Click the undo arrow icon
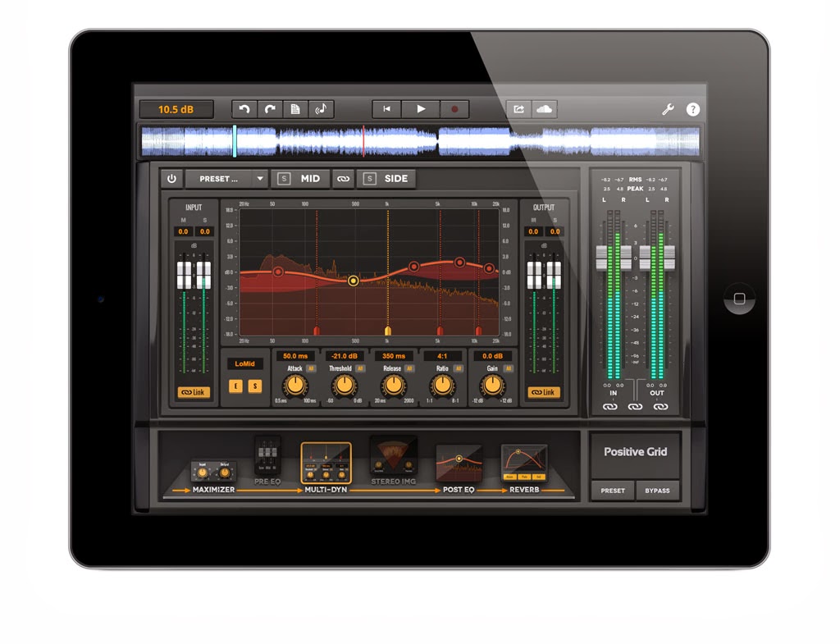 (244, 108)
